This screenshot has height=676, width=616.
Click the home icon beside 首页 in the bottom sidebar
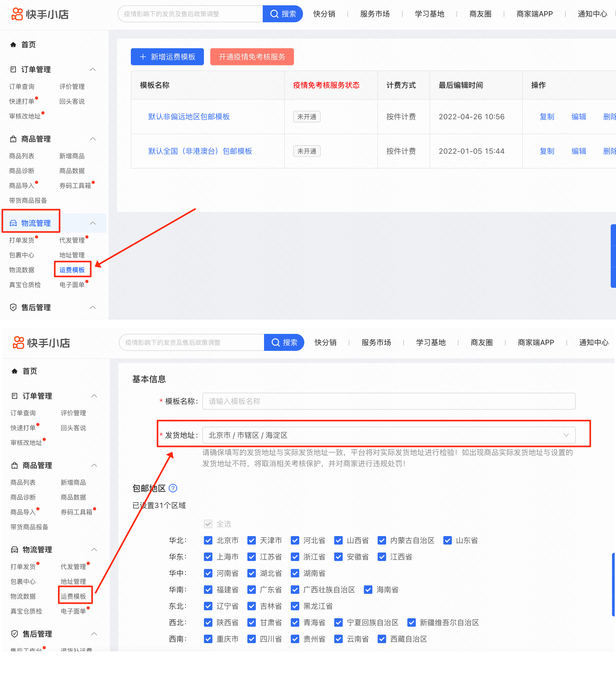tap(14, 371)
